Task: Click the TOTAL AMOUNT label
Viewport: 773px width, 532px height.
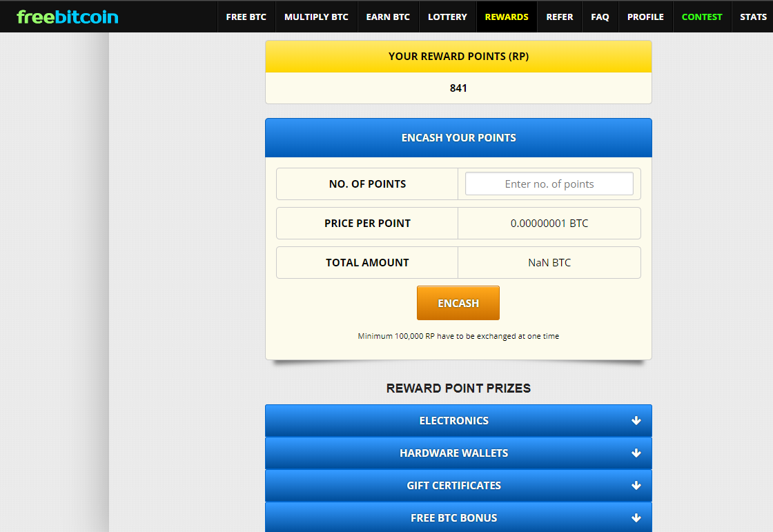Action: (x=367, y=263)
